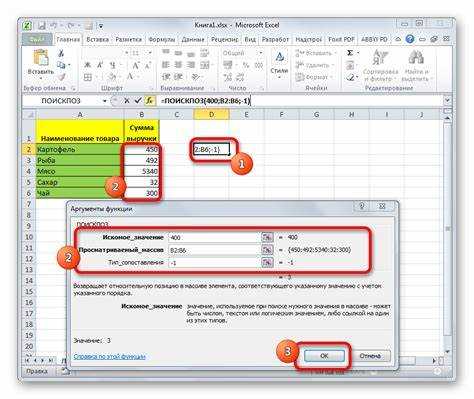This screenshot has width=474, height=399.
Task: Open Сортировка и фильтр menu
Action: coord(380,66)
